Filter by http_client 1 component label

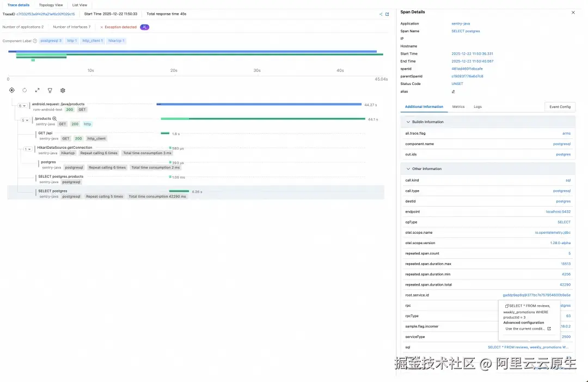click(x=92, y=41)
